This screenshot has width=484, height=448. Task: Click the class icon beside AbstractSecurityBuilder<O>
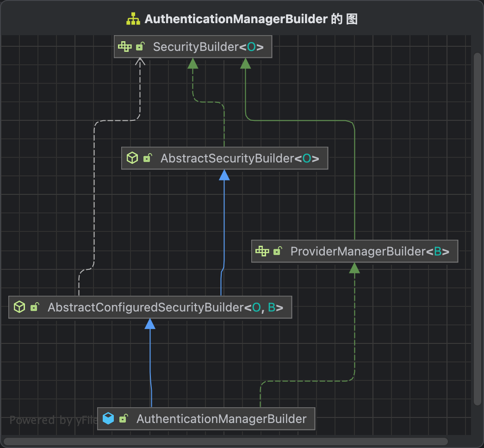click(x=132, y=158)
